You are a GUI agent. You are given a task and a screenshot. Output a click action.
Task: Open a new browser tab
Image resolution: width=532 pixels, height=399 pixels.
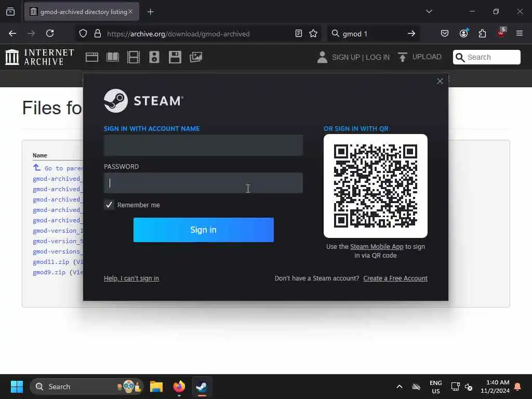point(150,12)
